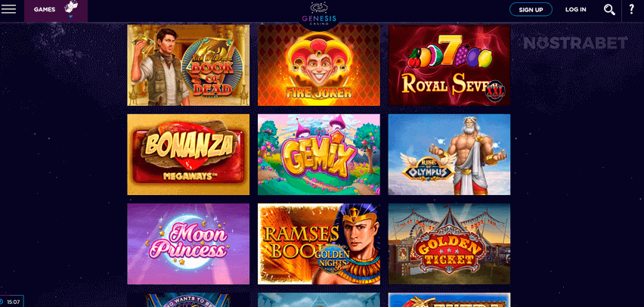Image resolution: width=644 pixels, height=307 pixels.
Task: Click the Genesis Casino logo
Action: (x=319, y=14)
